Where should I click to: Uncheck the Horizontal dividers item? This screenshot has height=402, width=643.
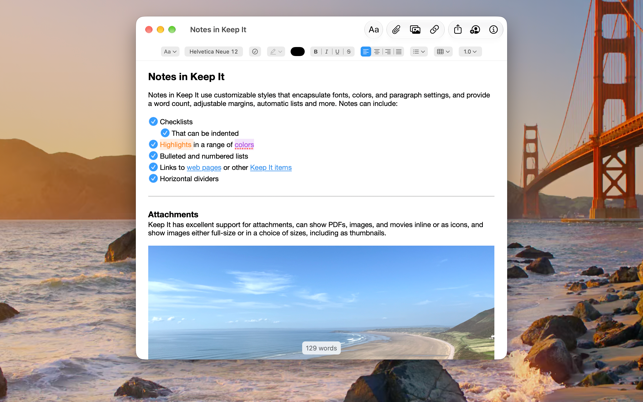coord(153,178)
